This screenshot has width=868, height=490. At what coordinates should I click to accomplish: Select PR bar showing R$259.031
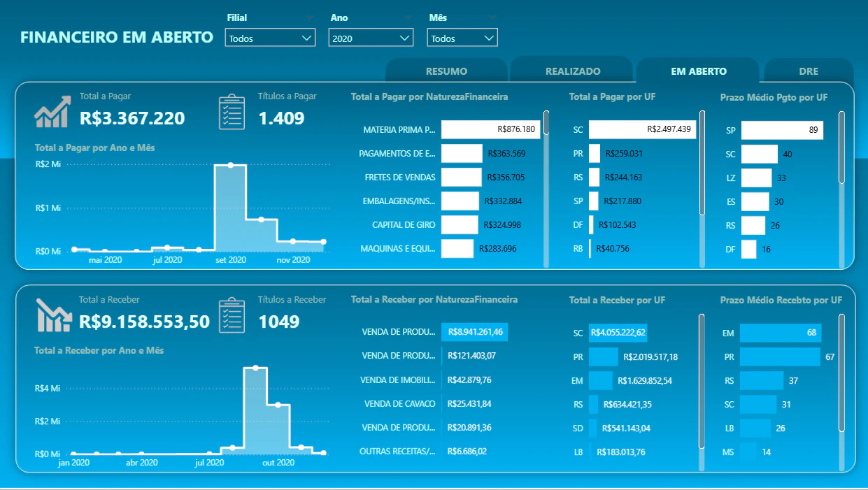[595, 153]
